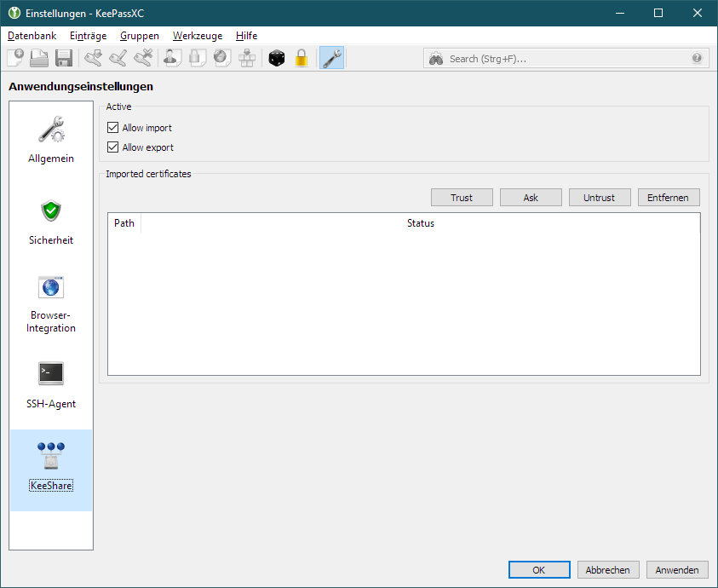The height and width of the screenshot is (588, 718).
Task: Click the Edit entry key icon
Action: 118,58
